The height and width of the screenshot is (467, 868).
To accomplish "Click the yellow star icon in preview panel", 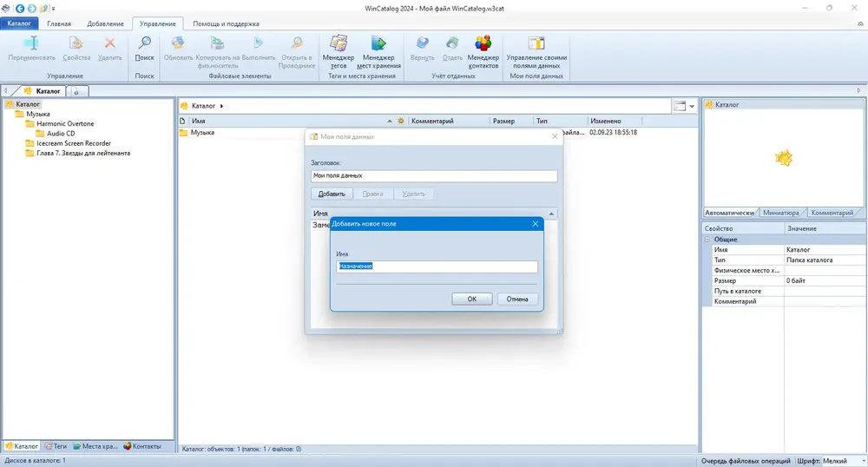I will click(783, 158).
